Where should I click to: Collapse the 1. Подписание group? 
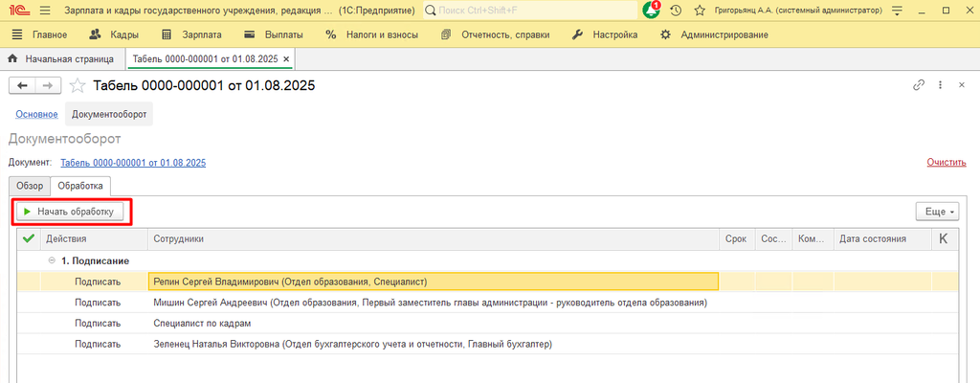click(x=52, y=260)
